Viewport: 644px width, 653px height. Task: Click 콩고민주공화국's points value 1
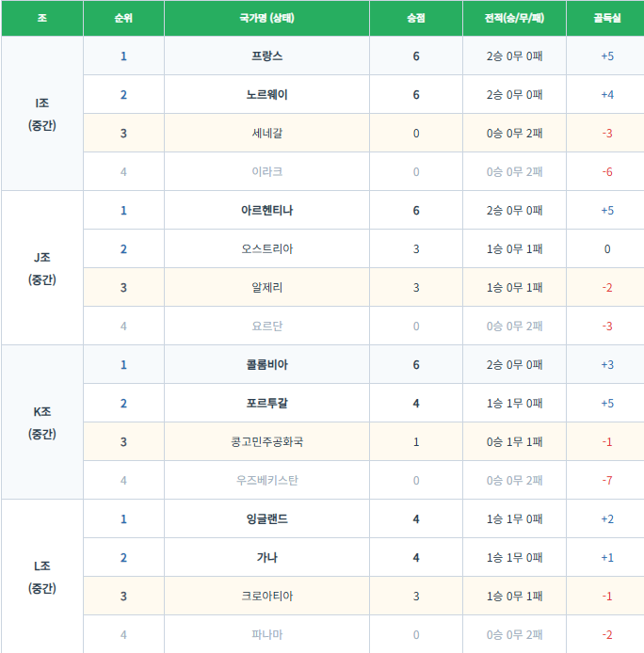tap(416, 442)
